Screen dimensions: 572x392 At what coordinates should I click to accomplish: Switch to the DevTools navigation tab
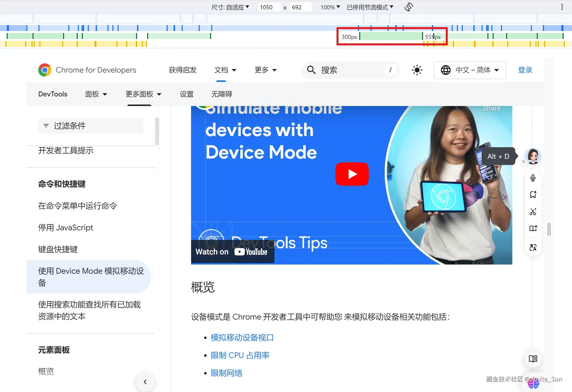coord(53,94)
